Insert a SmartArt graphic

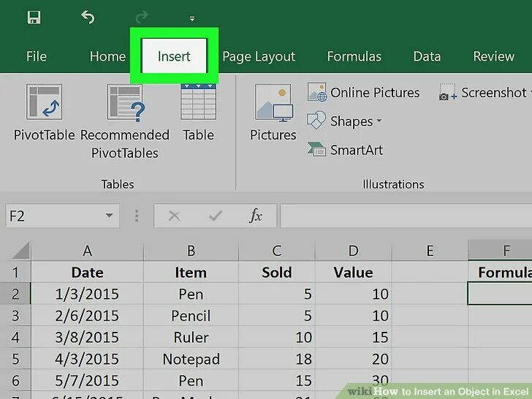pyautogui.click(x=345, y=150)
